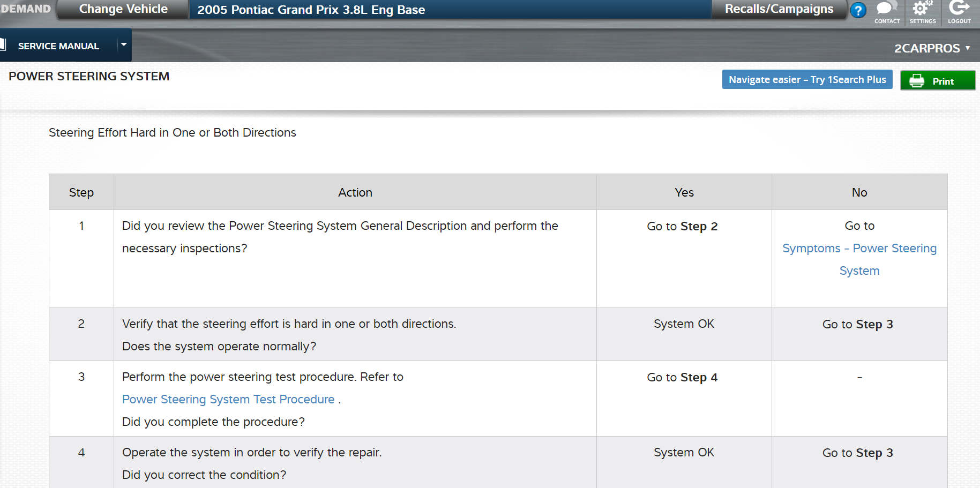Click the POWER STEERING SYSTEM page heading
This screenshot has height=488, width=980.
click(x=89, y=77)
